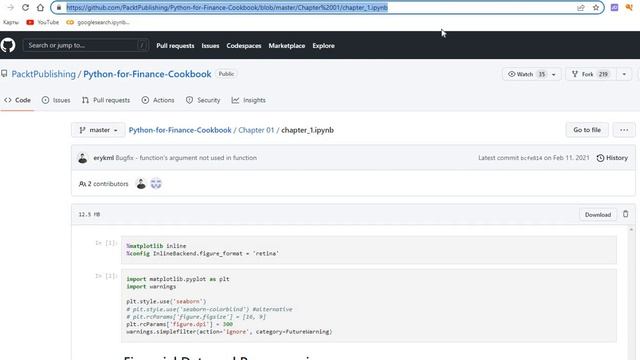Screen dimensions: 640x360
Task: Switch to the Insights tab
Action: click(249, 100)
